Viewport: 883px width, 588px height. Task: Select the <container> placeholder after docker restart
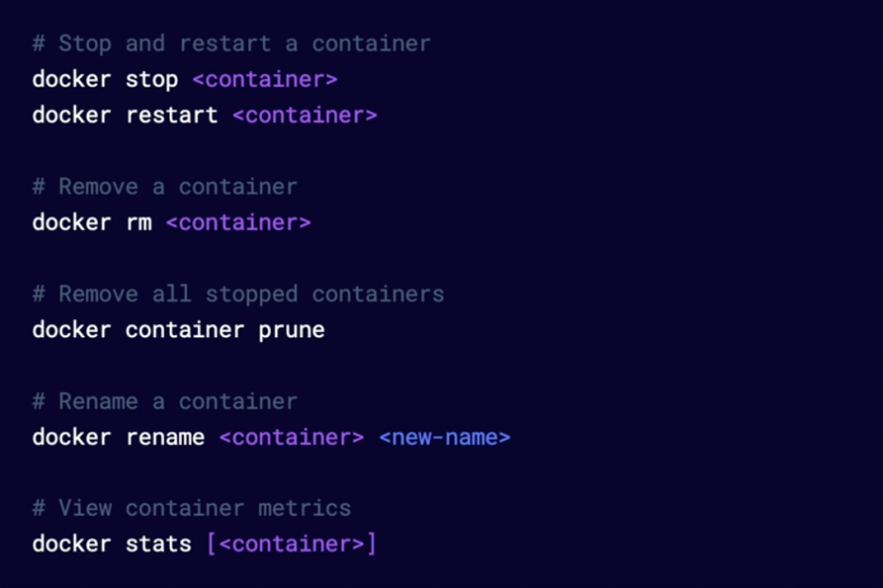pos(306,116)
